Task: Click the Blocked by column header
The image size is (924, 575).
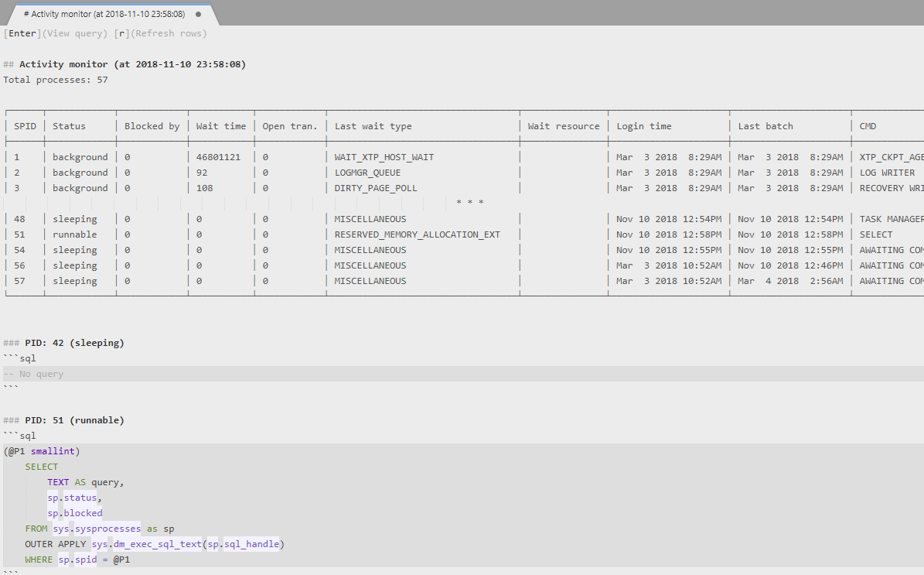Action: point(152,126)
